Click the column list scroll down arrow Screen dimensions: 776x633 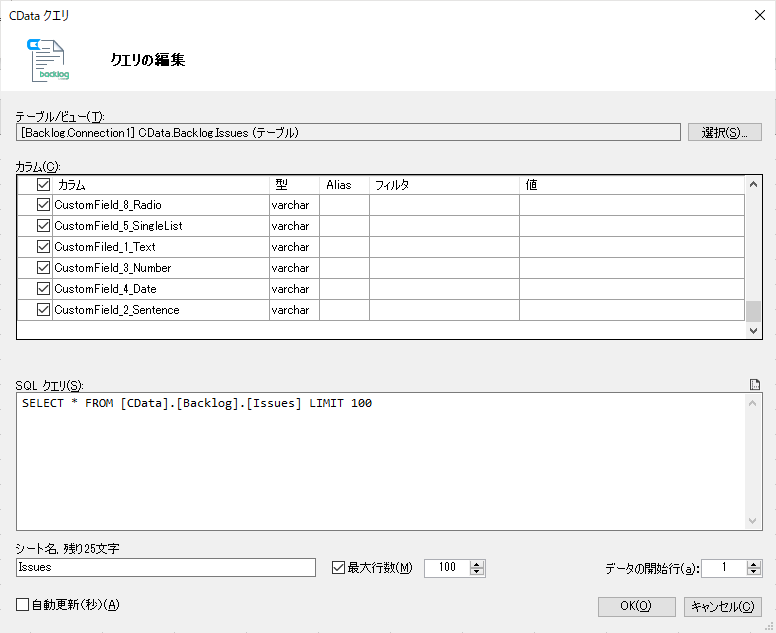point(753,331)
